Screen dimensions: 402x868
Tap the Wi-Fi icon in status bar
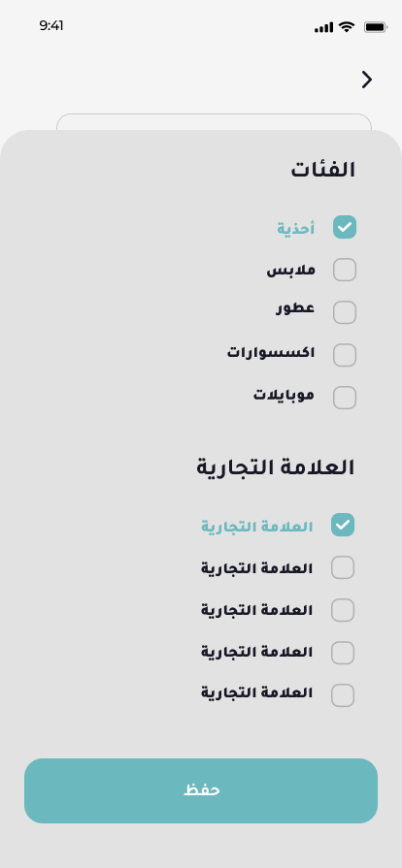coord(347,26)
